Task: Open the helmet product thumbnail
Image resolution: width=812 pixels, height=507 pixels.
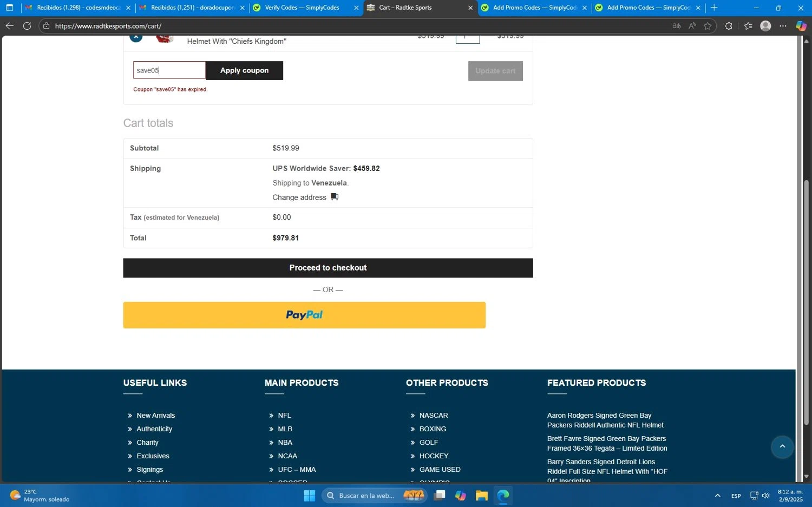Action: pyautogui.click(x=164, y=38)
